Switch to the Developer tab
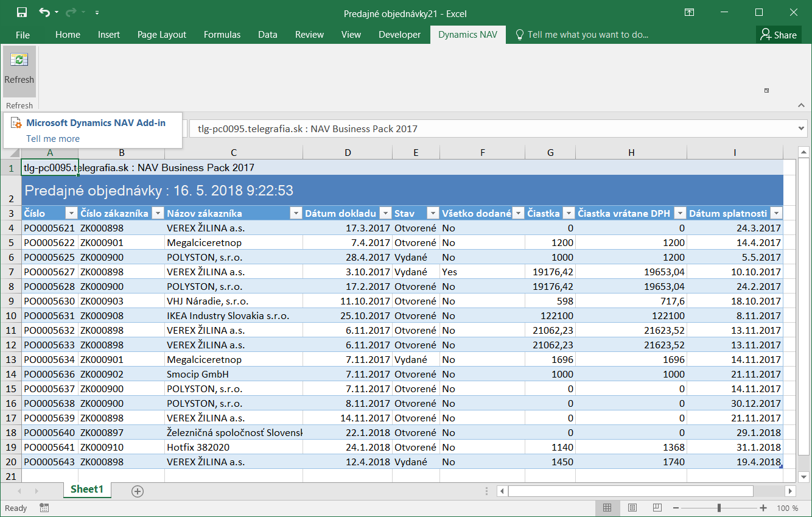Image resolution: width=812 pixels, height=517 pixels. (x=399, y=35)
